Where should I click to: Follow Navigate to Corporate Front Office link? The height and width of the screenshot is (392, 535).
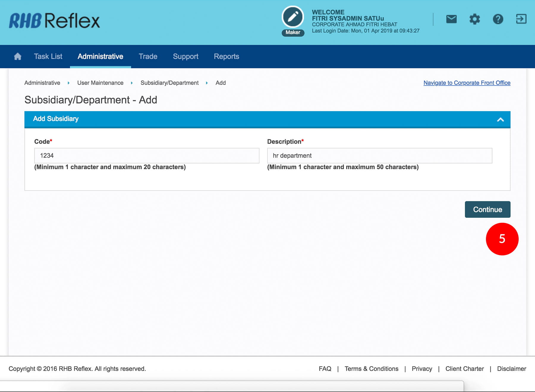coord(467,83)
